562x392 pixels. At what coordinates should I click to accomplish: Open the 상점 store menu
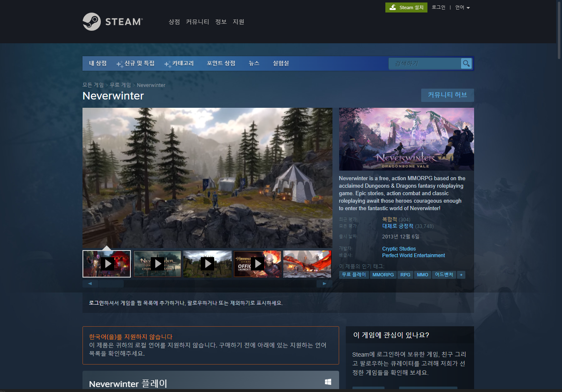[x=174, y=22]
